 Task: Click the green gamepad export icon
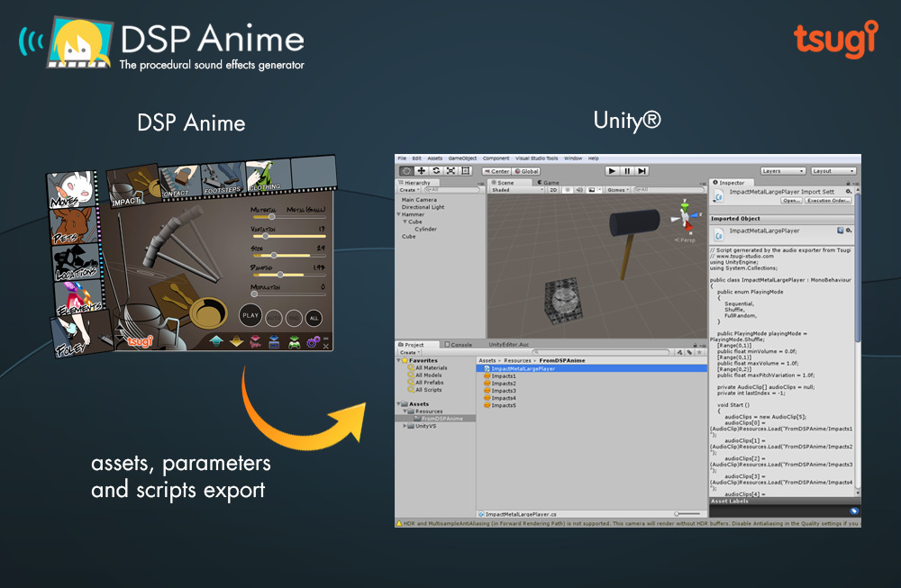point(295,343)
